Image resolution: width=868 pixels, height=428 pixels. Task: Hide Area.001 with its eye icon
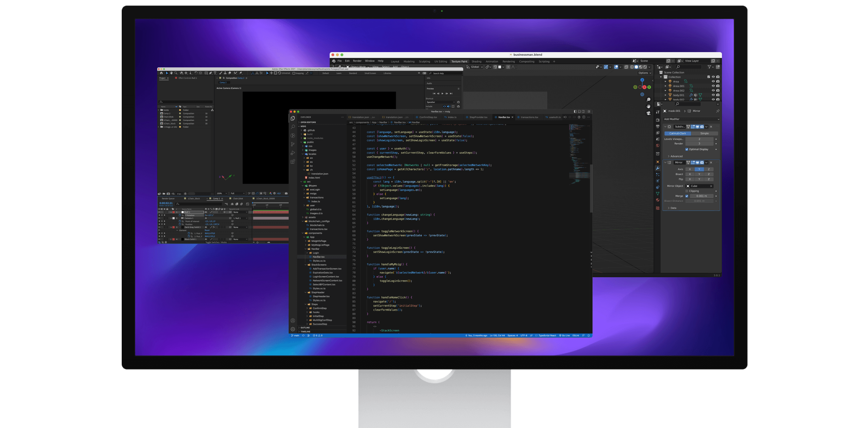pyautogui.click(x=713, y=86)
